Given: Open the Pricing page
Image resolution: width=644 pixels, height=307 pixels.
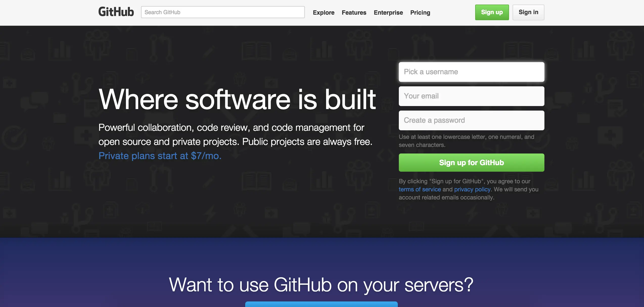Looking at the screenshot, I should tap(420, 13).
